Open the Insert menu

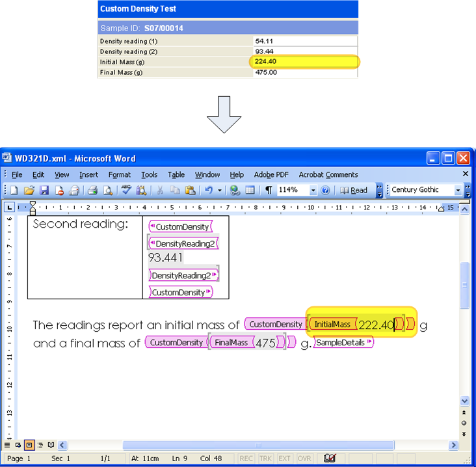pos(88,174)
